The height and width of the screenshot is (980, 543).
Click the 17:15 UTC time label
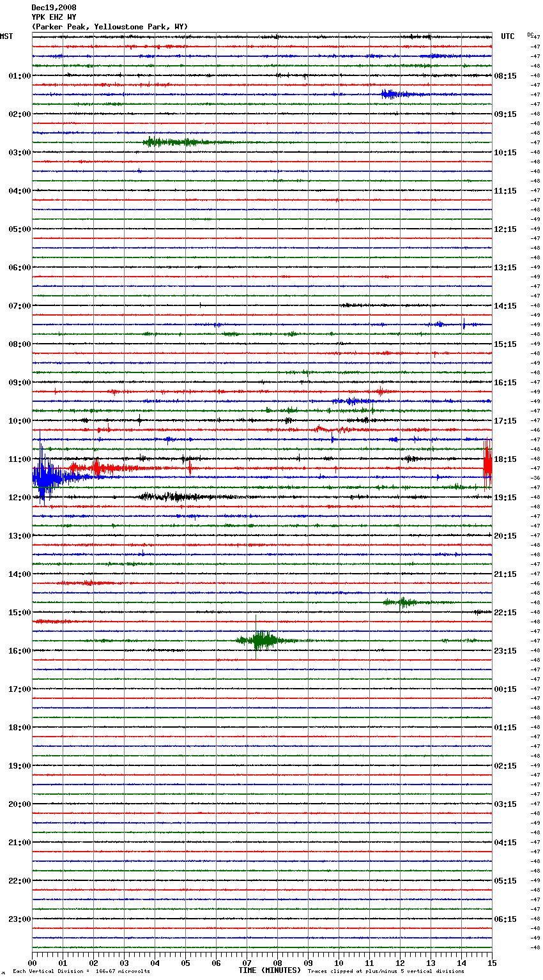pyautogui.click(x=505, y=421)
